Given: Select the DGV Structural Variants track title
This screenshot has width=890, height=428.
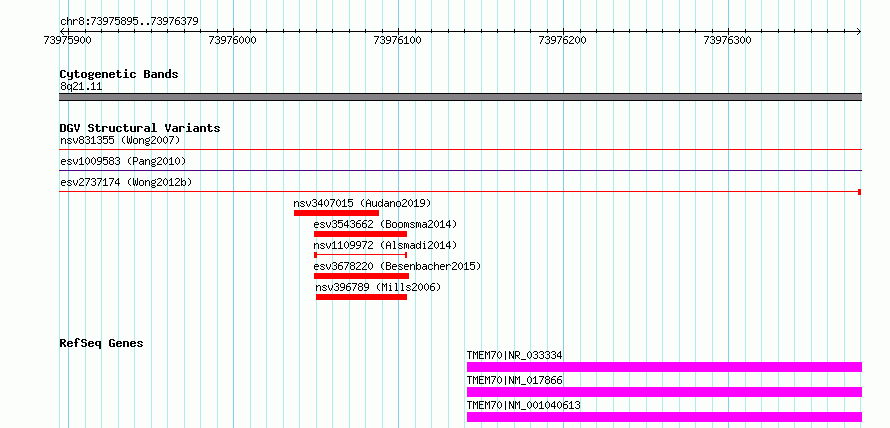Looking at the screenshot, I should 140,128.
